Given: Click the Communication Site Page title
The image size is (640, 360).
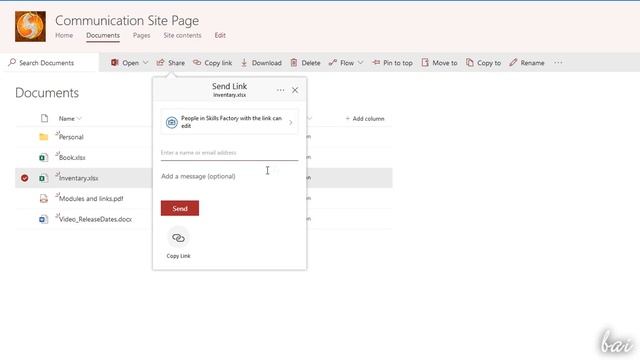Looking at the screenshot, I should pos(127,20).
